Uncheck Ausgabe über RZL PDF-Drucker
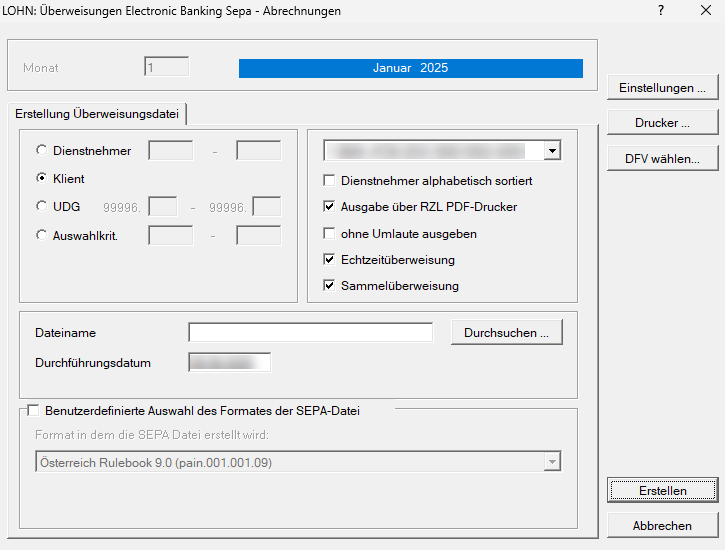 [329, 207]
